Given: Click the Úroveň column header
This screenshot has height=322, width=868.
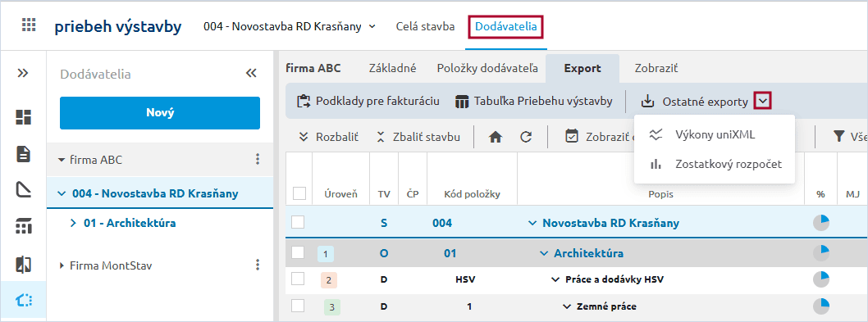Looking at the screenshot, I should click(x=340, y=194).
